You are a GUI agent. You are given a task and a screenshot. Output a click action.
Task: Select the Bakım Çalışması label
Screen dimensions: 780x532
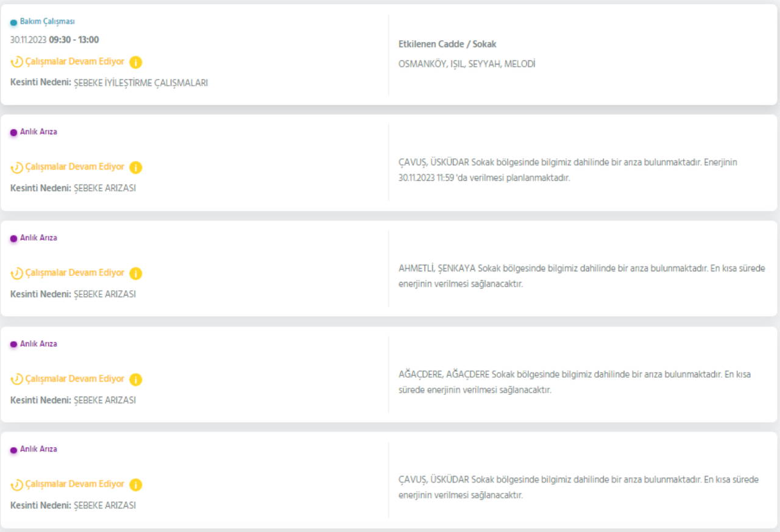[47, 21]
